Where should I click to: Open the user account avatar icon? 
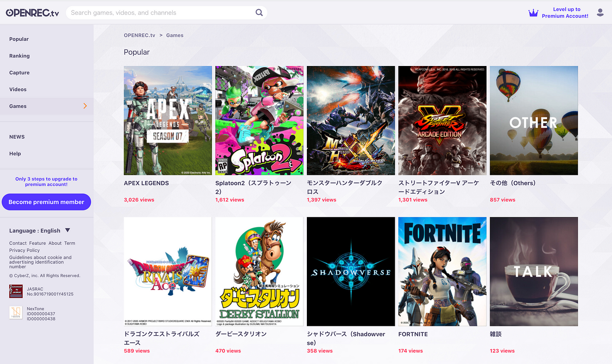600,12
